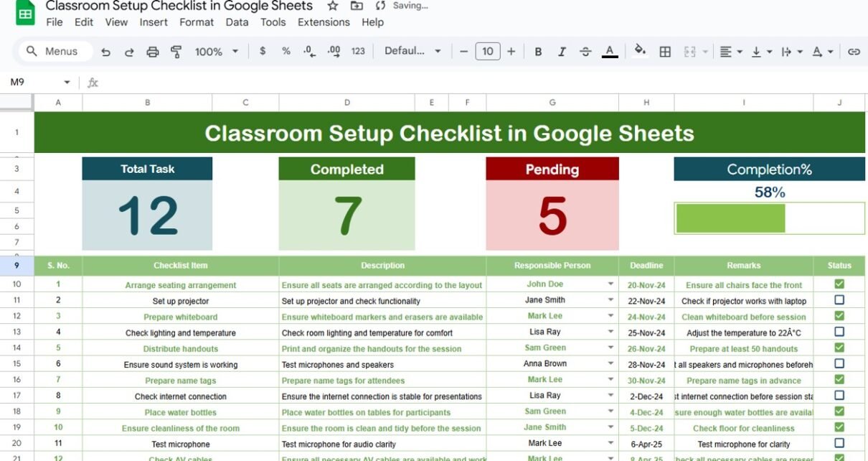
Task: Select the Paint format roller icon
Action: pyautogui.click(x=176, y=52)
